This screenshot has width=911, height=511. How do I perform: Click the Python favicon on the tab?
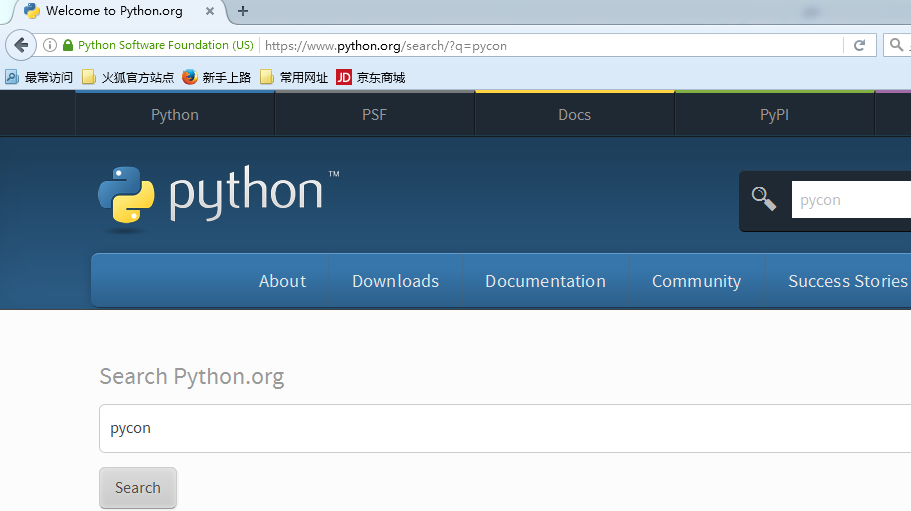point(31,10)
